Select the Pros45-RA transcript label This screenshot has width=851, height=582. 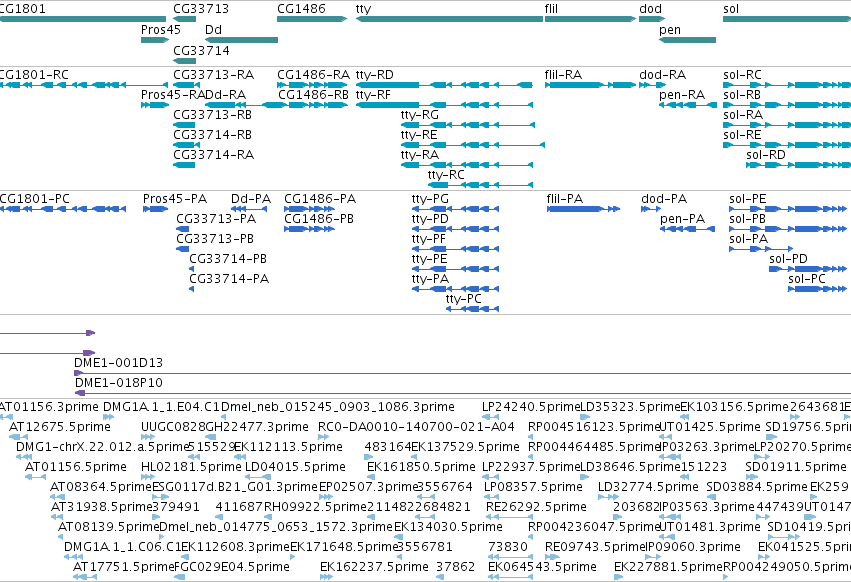pyautogui.click(x=173, y=94)
